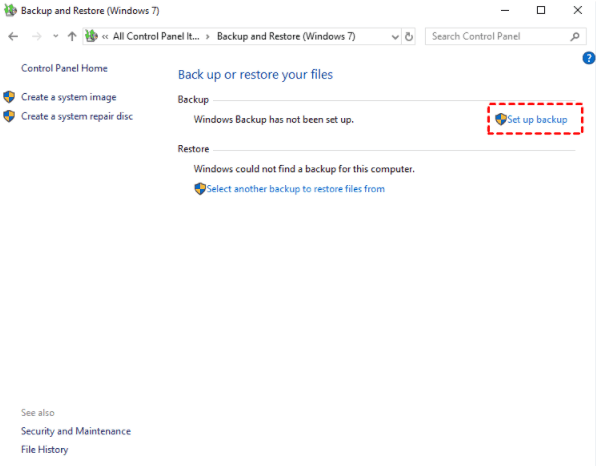Click the Forward navigation arrow
596x466 pixels.
[36, 36]
